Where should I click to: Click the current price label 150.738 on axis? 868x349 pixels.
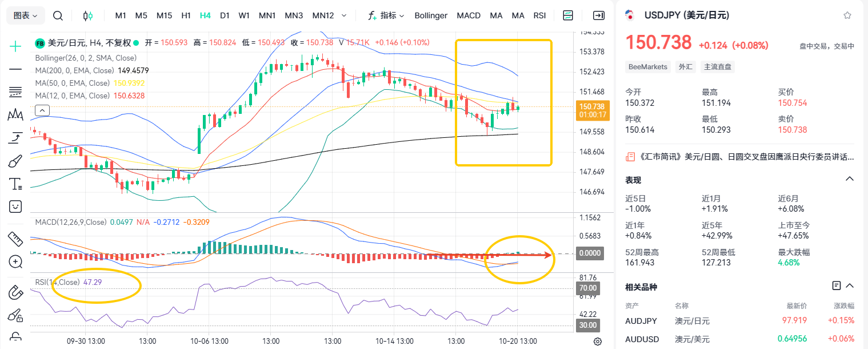(x=592, y=106)
